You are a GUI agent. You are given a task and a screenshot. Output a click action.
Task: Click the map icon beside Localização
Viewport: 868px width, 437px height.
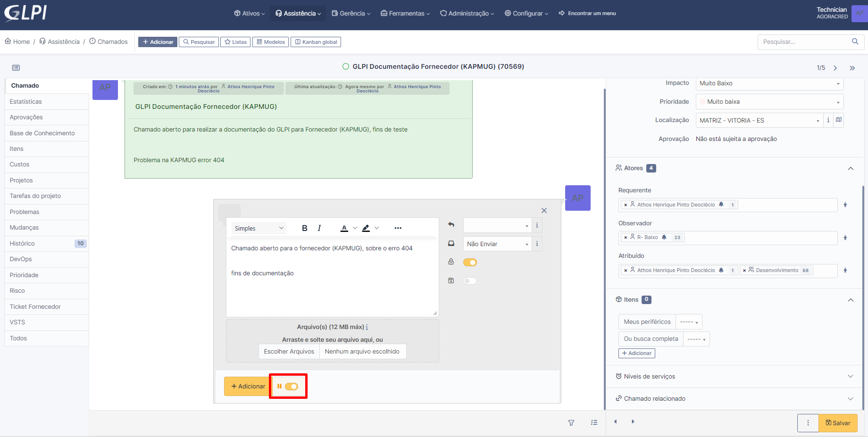(838, 120)
